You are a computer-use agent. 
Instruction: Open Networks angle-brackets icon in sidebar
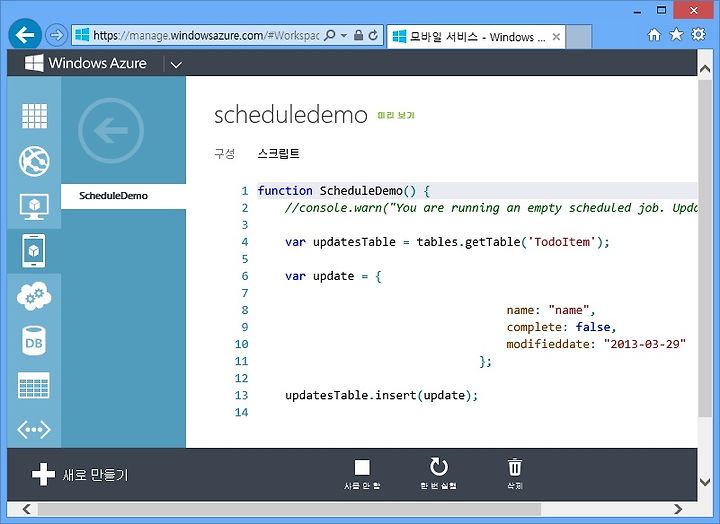click(x=34, y=430)
